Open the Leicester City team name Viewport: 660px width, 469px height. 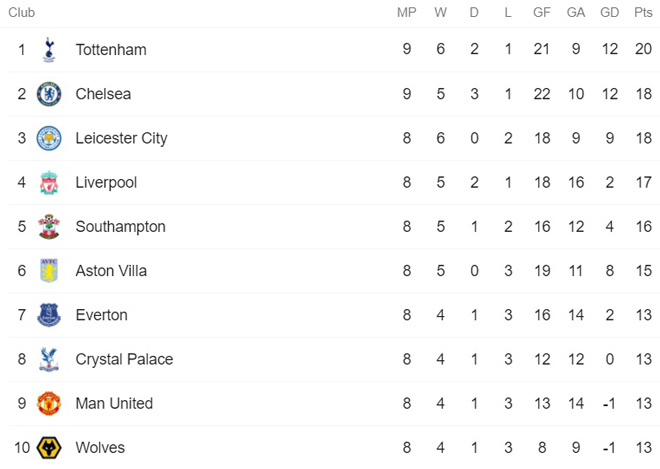(x=121, y=138)
